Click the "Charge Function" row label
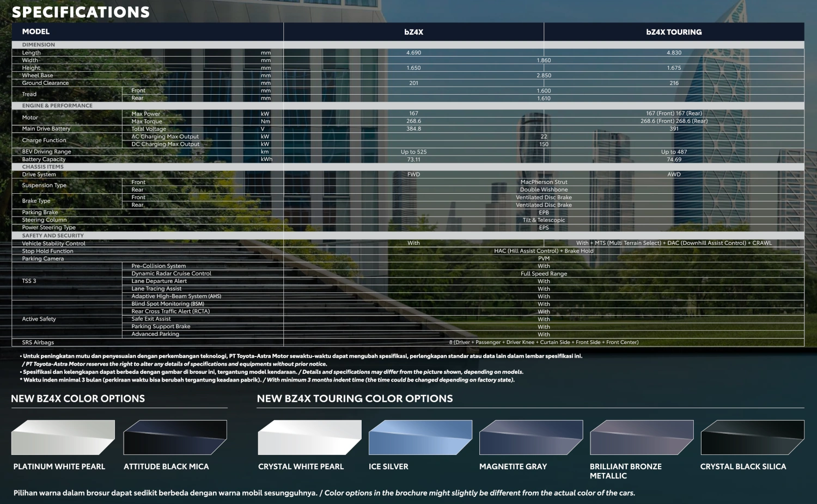The width and height of the screenshot is (817, 504). point(44,140)
